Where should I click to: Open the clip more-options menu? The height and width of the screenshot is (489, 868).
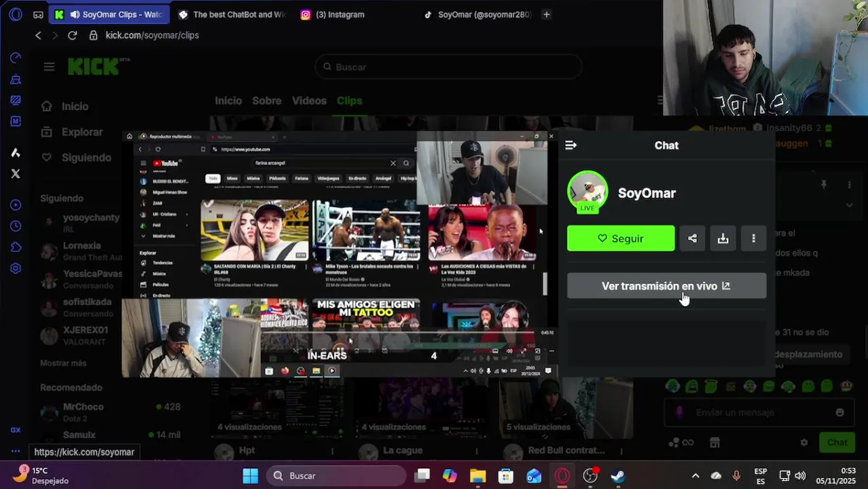(x=753, y=238)
